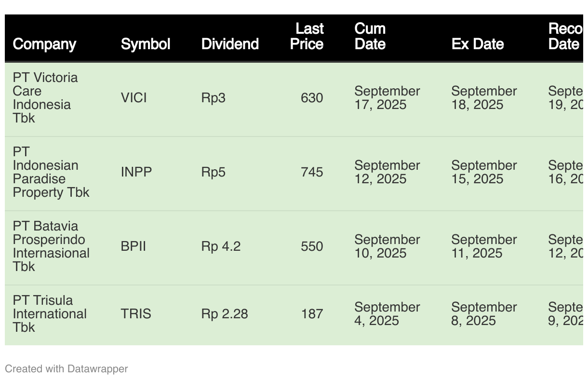Click the Dividend column header
This screenshot has width=588, height=380.
(x=230, y=44)
